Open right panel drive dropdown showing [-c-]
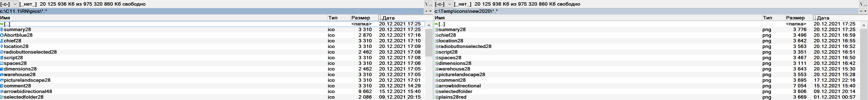The width and height of the screenshot is (868, 100). (444, 4)
